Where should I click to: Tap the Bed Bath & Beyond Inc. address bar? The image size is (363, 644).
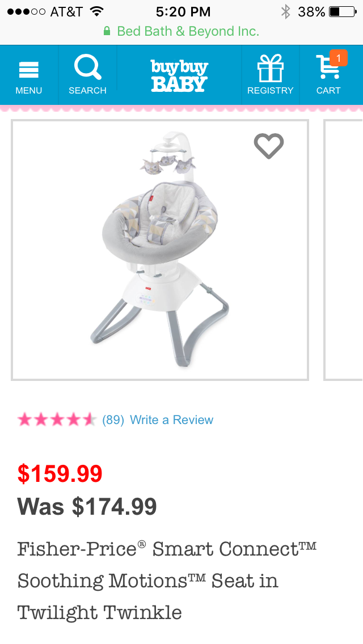pyautogui.click(x=181, y=31)
